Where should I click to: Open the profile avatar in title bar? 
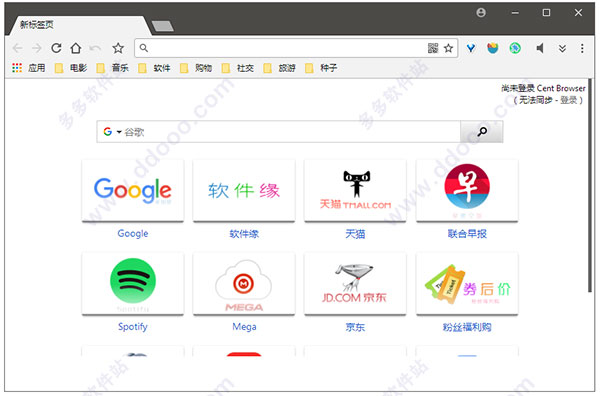click(481, 13)
